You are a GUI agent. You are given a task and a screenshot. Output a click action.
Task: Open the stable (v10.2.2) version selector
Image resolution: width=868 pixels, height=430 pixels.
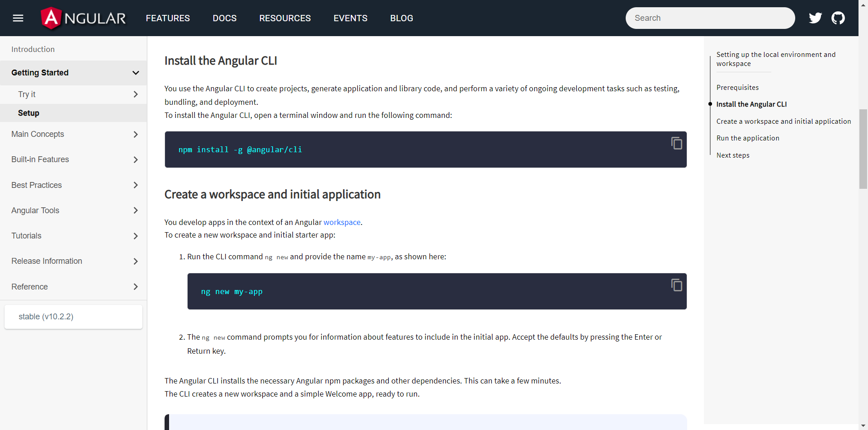[x=73, y=317]
